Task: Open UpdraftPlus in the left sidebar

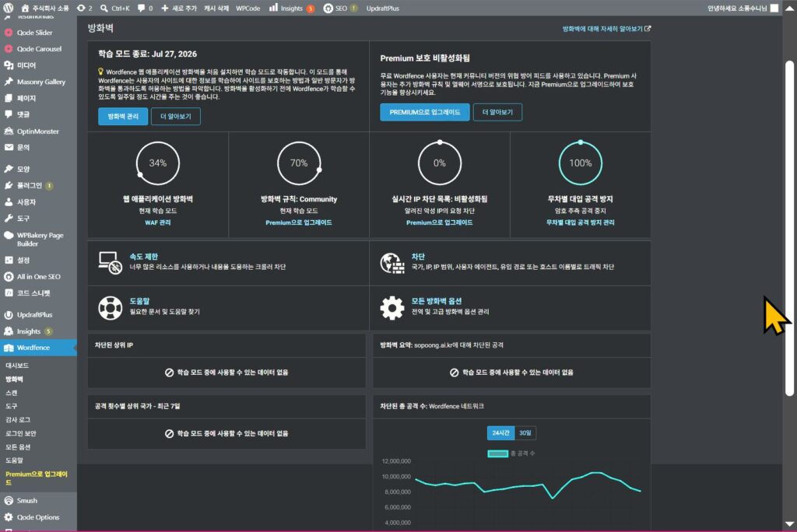Action: tap(34, 314)
